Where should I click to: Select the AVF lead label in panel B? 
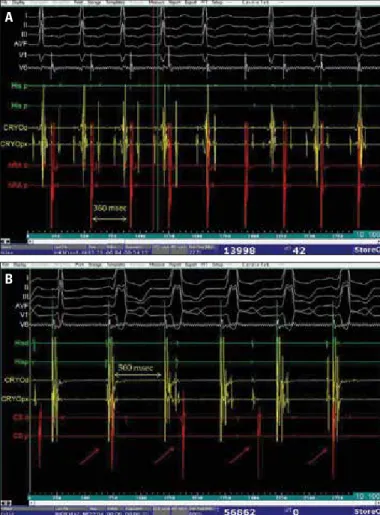pos(21,306)
